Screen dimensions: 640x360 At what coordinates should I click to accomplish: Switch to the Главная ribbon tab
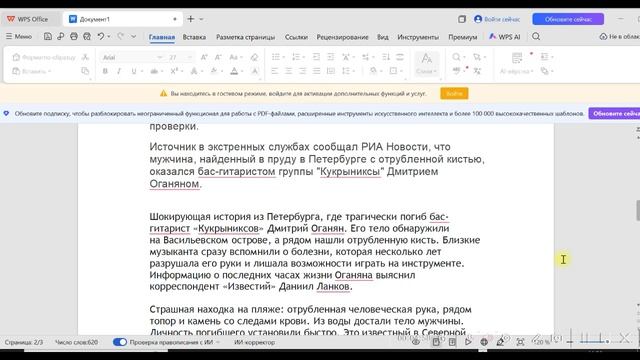pos(162,37)
